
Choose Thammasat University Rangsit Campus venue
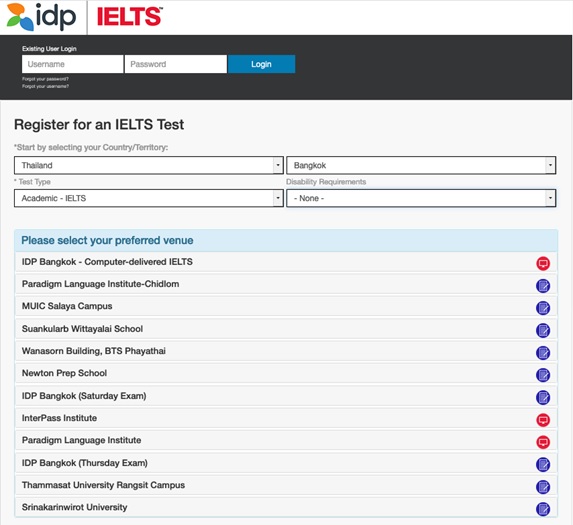tap(286, 485)
